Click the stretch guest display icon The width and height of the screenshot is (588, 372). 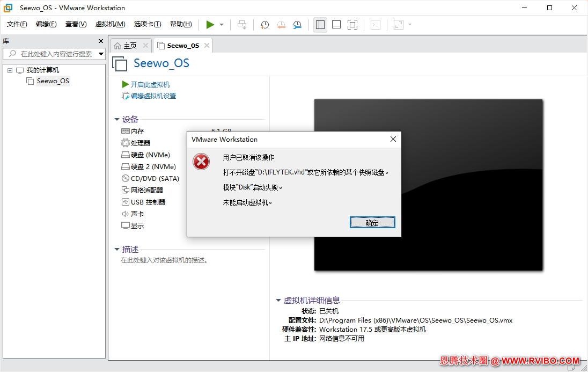399,25
